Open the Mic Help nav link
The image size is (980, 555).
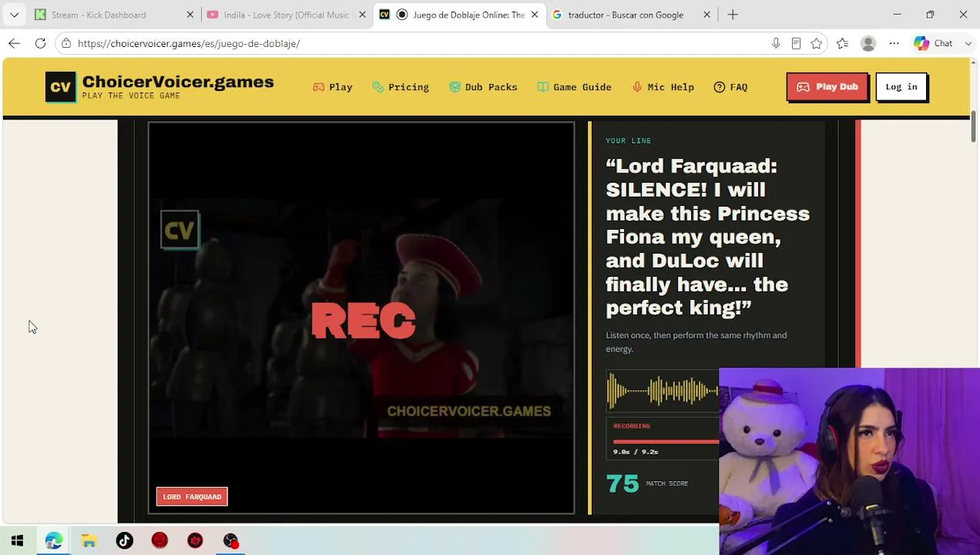pos(663,87)
